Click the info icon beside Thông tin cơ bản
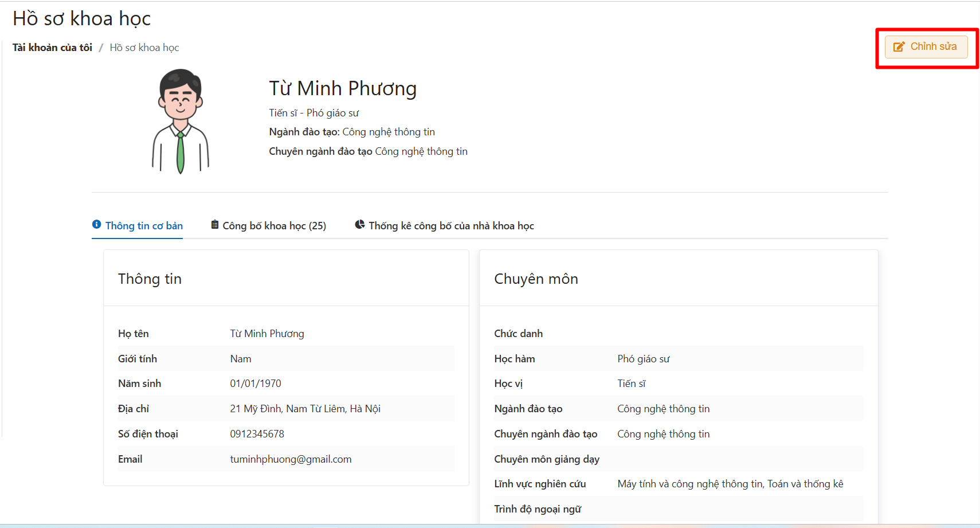980x528 pixels. (97, 225)
